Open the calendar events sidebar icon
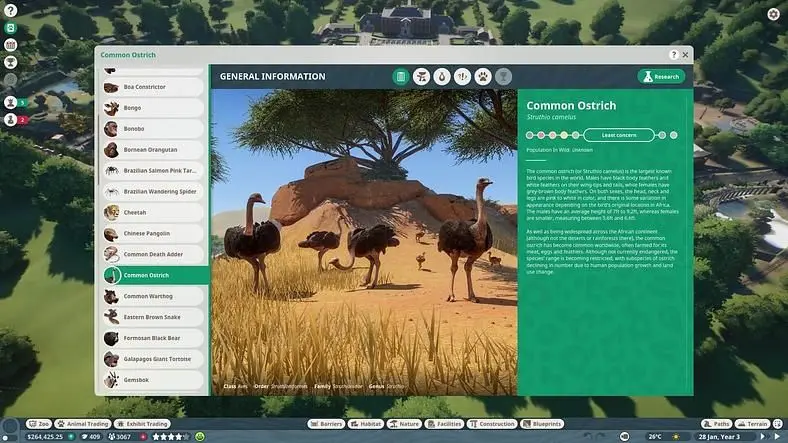Viewport: 788px width, 443px height. [11, 45]
